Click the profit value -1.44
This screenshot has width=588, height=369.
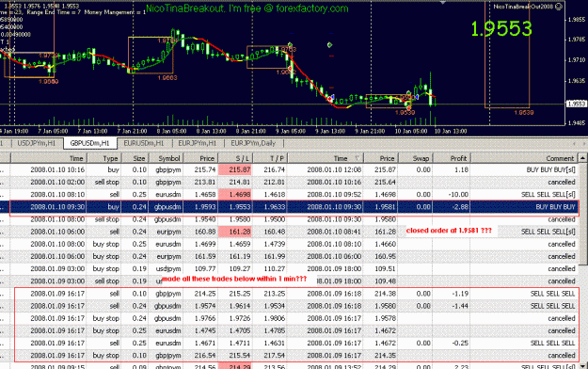coord(460,306)
